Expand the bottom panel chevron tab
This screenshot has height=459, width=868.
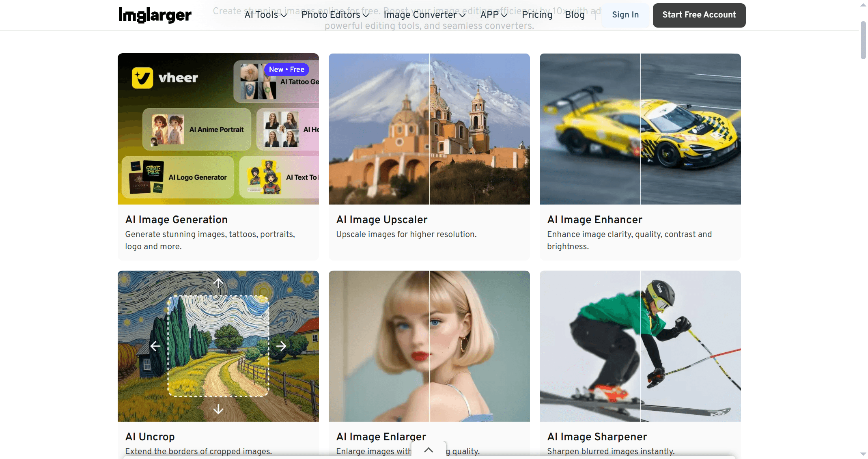pos(429,450)
